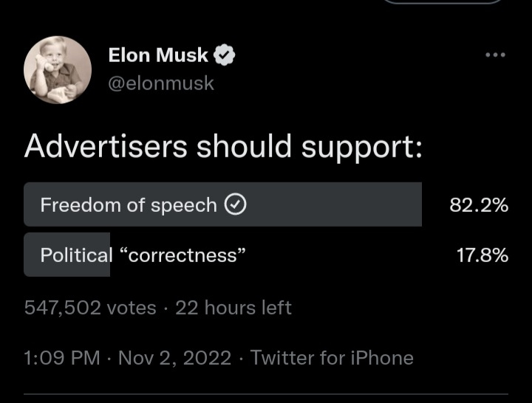This screenshot has height=403, width=532.
Task: Click the Nov 2, 2022 date
Action: (175, 358)
